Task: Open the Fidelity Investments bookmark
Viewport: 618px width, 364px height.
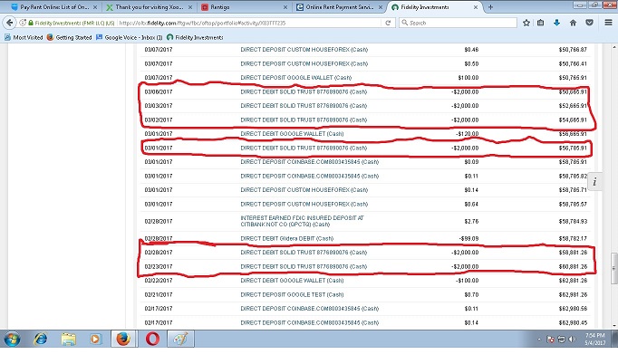Action: coord(195,37)
